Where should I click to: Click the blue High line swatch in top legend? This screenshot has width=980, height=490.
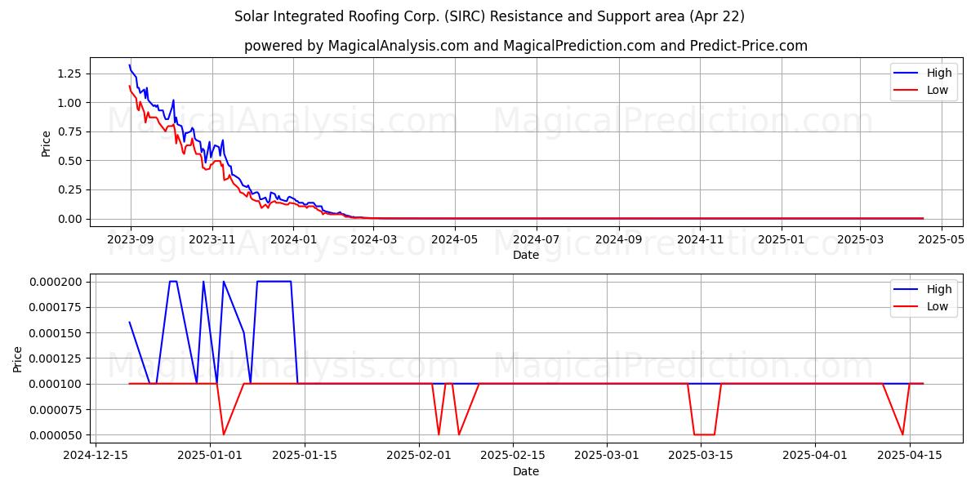[x=907, y=73]
